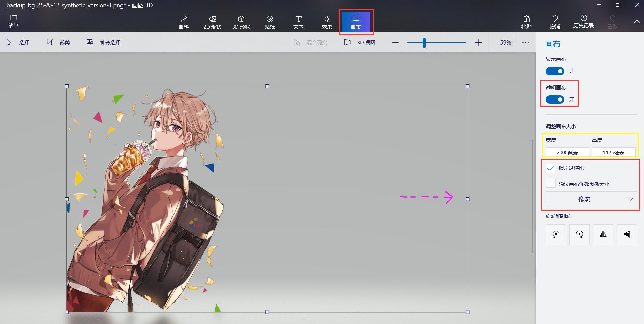Click the canvas left-middle resize handle
This screenshot has height=324, width=644.
[x=67, y=199]
